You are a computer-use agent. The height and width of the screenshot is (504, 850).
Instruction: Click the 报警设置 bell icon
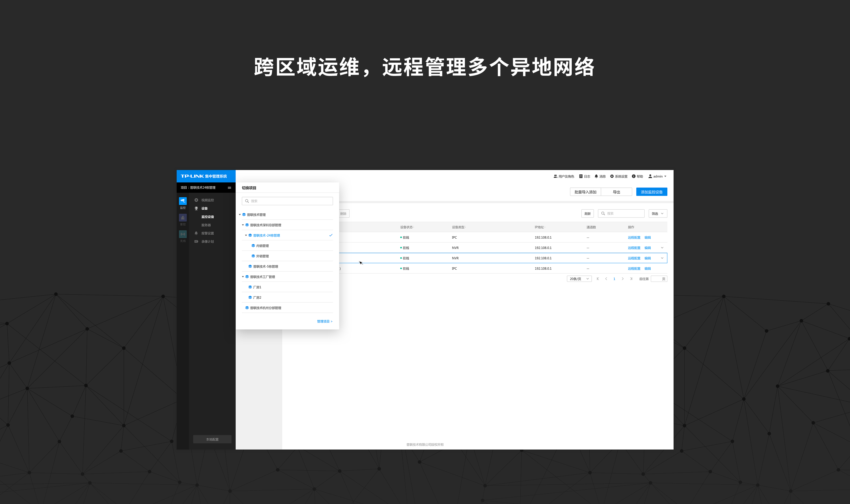point(196,233)
